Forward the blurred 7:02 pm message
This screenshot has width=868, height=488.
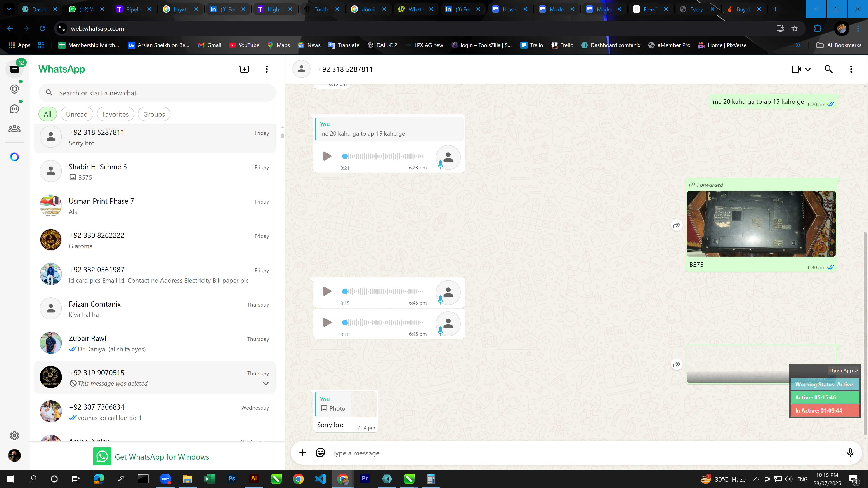point(677,364)
